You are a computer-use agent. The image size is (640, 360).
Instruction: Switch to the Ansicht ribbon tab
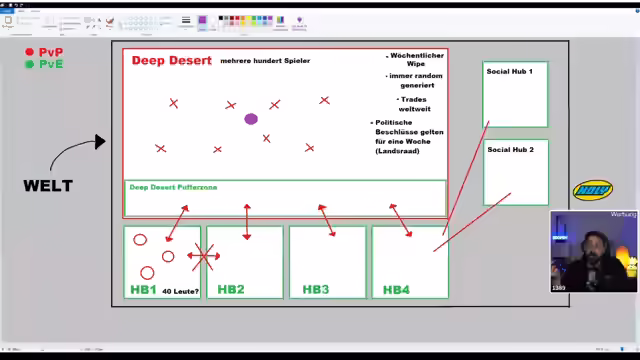click(x=35, y=11)
